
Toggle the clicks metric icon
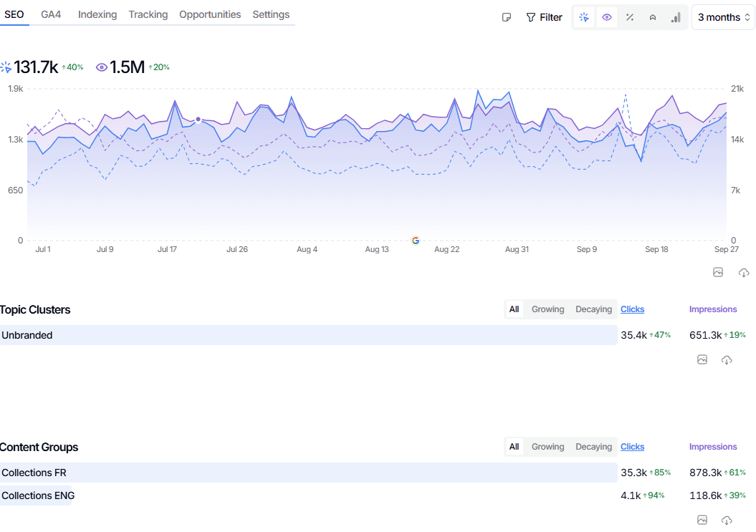(584, 17)
